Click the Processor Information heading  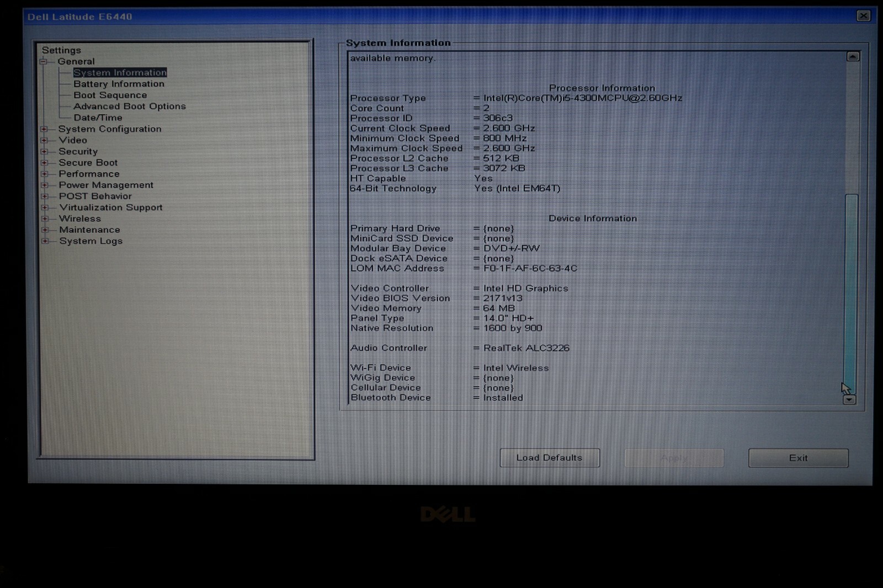click(x=602, y=88)
